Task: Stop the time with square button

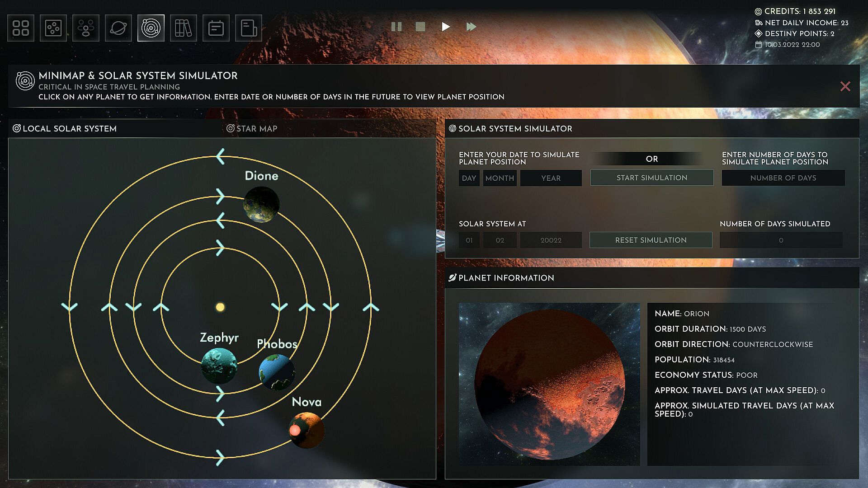Action: pos(420,27)
